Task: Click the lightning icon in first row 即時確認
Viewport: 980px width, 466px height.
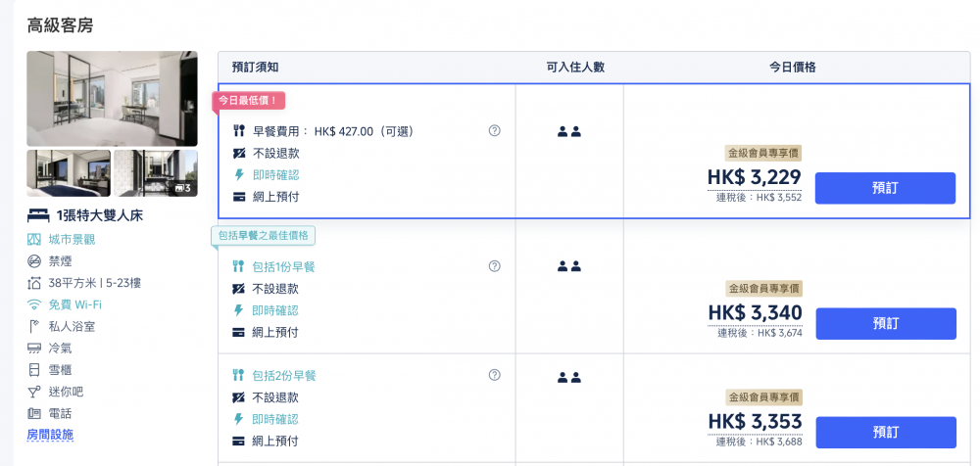Action: [237, 175]
